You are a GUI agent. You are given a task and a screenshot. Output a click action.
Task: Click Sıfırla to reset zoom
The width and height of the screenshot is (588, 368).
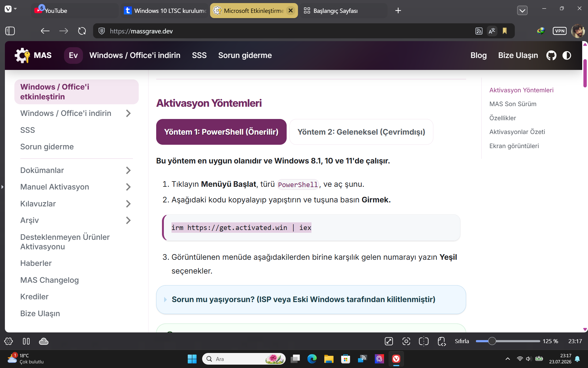(462, 341)
